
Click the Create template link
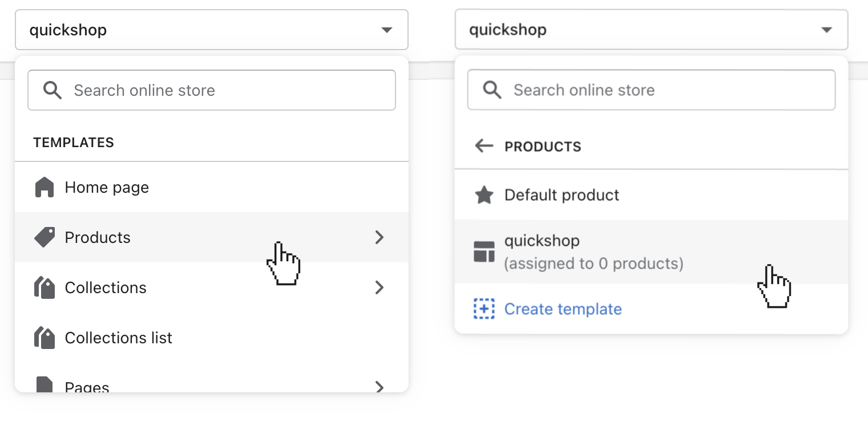pos(563,309)
